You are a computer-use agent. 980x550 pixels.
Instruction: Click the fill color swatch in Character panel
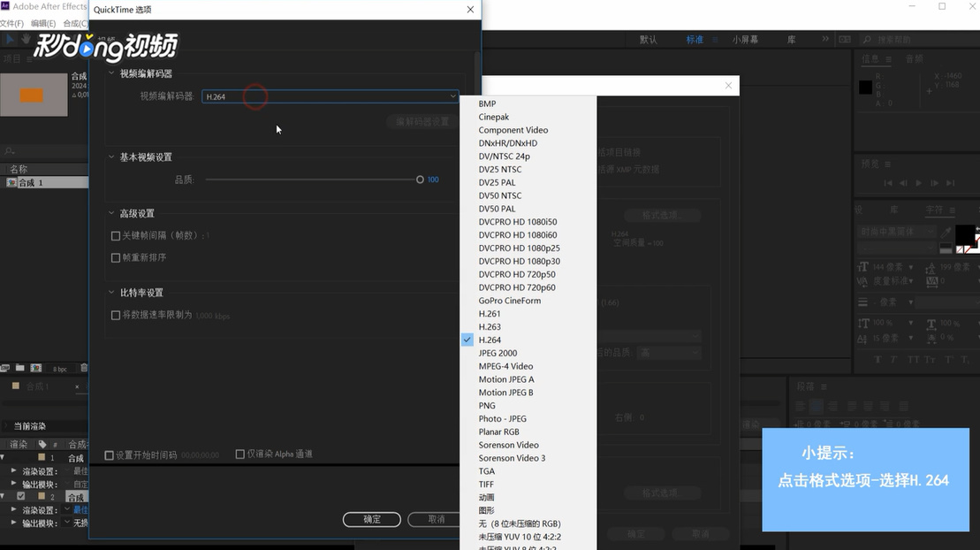[965, 235]
